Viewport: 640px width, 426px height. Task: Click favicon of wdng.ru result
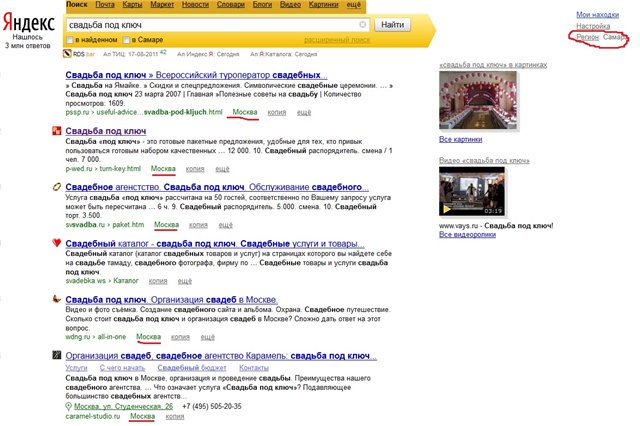57,299
